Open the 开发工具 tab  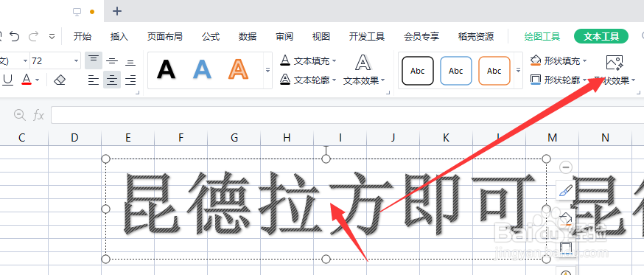pyautogui.click(x=367, y=37)
